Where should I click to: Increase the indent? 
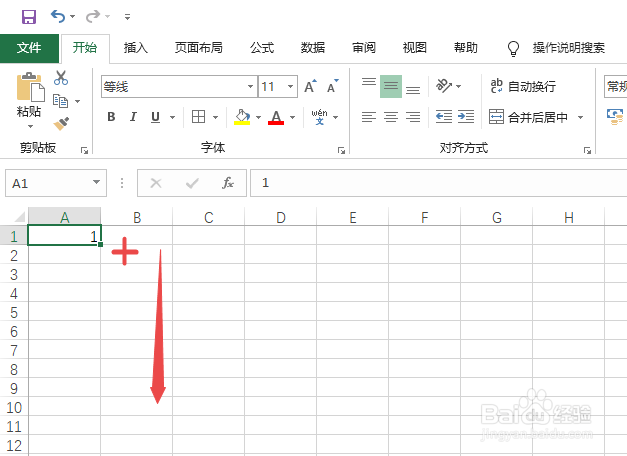pyautogui.click(x=466, y=117)
